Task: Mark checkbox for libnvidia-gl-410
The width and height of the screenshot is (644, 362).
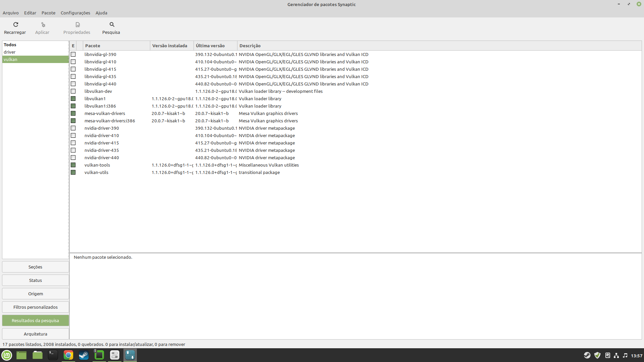Action: pos(73,62)
